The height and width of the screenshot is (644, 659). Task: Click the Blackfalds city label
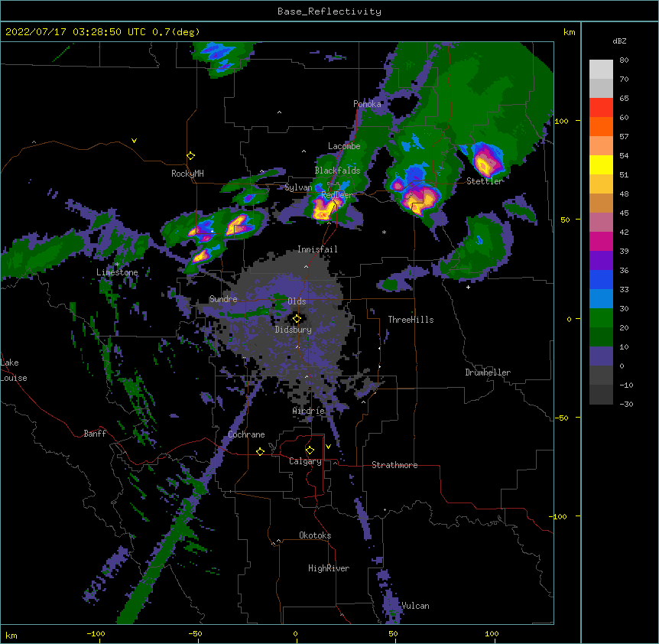click(337, 171)
